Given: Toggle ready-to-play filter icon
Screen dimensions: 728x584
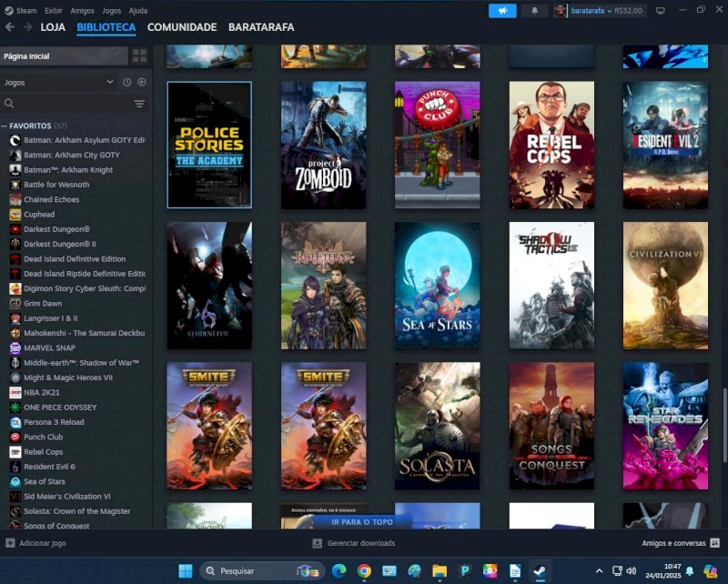Looking at the screenshot, I should (x=142, y=82).
